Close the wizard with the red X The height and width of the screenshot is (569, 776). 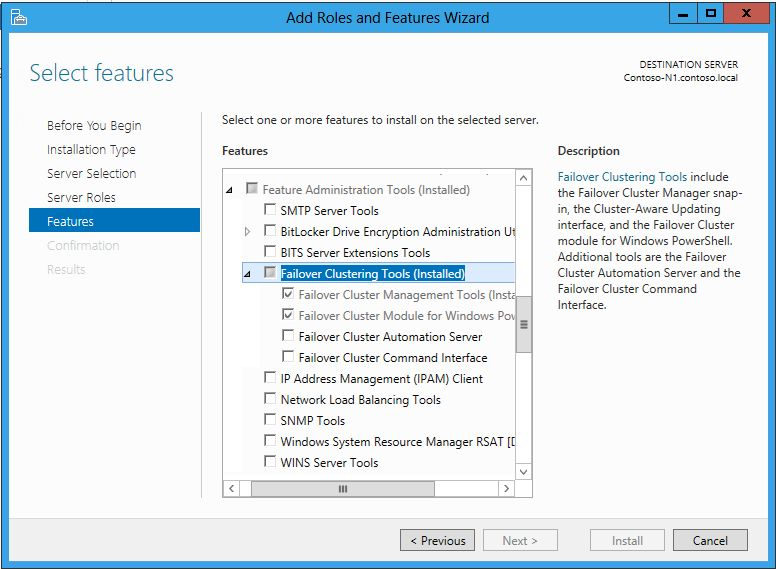coord(748,13)
